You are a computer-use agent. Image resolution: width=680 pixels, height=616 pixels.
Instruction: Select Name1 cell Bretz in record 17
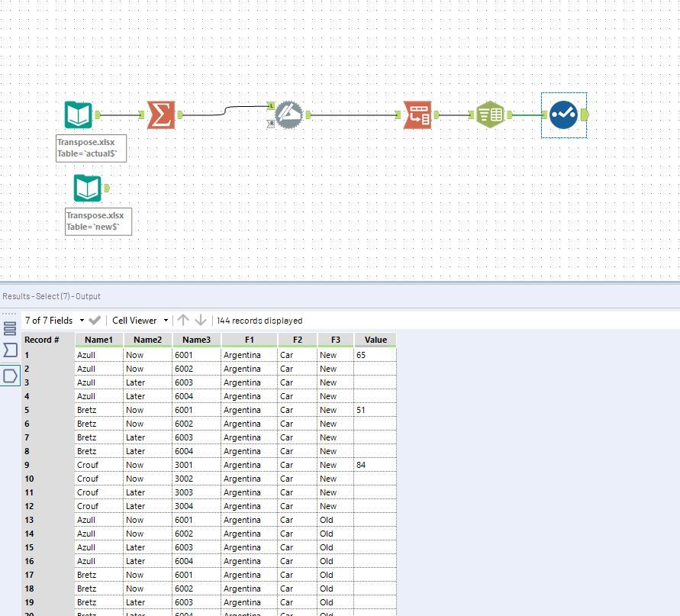click(99, 575)
